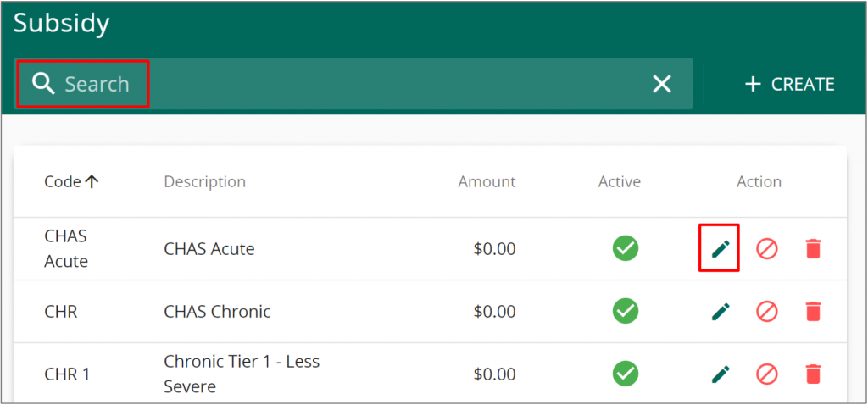Delete the CHAS Acute subsidy with trash icon
868x405 pixels.
click(813, 249)
